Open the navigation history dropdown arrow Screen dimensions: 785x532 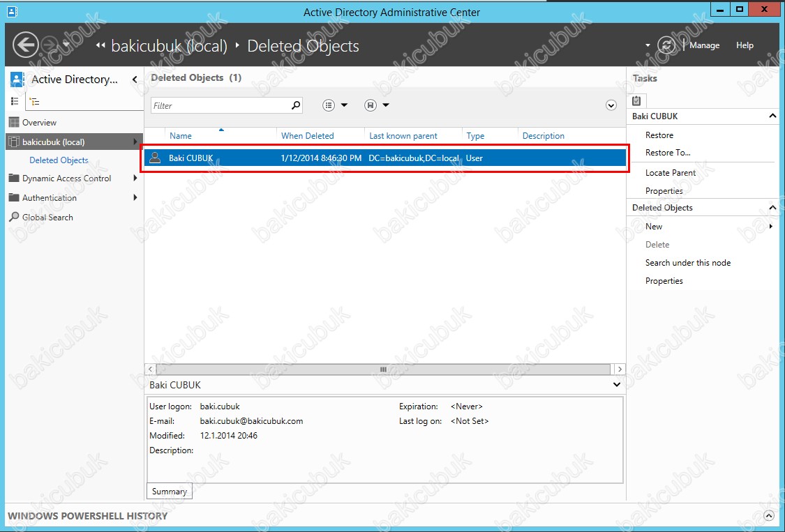pyautogui.click(x=66, y=45)
